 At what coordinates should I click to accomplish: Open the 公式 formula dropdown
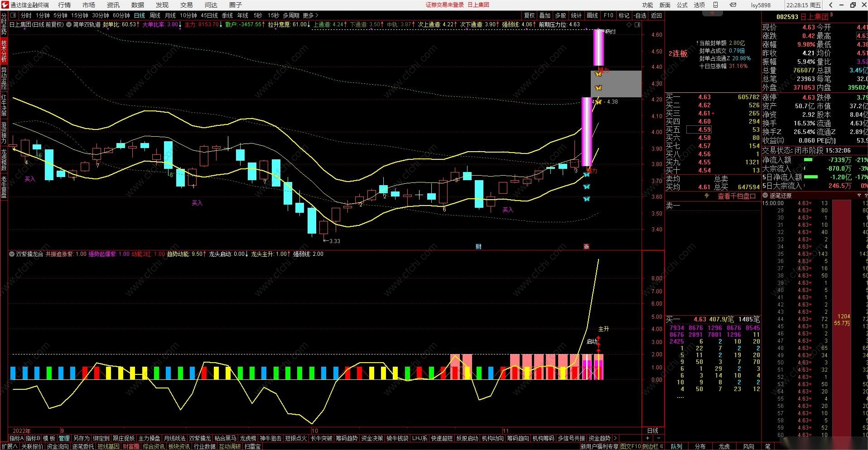(x=682, y=5)
